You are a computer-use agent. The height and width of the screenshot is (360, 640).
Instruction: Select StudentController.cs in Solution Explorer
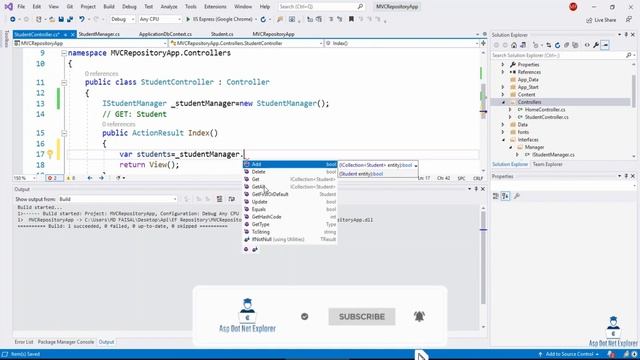click(546, 117)
